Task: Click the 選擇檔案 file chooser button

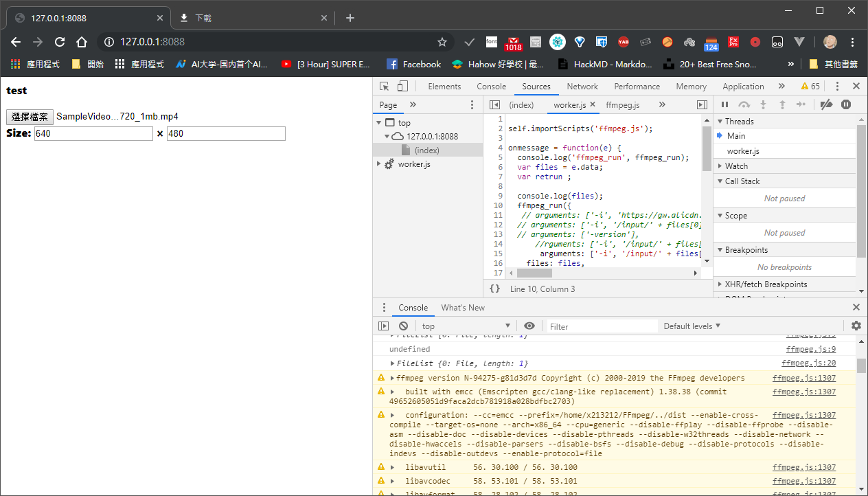Action: click(x=30, y=117)
